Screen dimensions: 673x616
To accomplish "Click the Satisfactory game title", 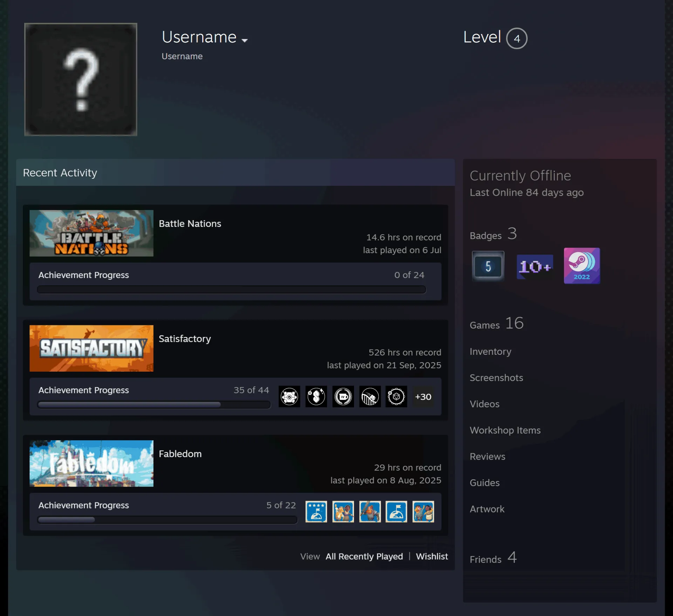I will point(185,339).
